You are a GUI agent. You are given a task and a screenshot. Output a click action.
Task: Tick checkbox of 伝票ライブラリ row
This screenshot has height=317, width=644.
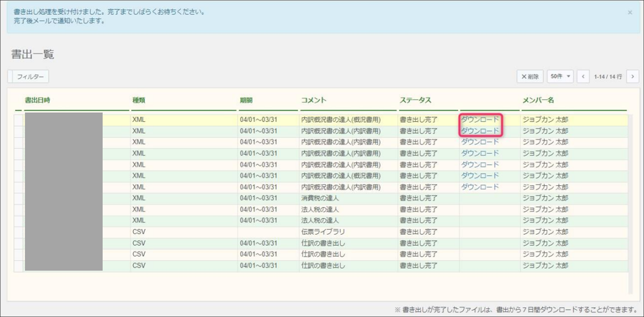(x=18, y=232)
